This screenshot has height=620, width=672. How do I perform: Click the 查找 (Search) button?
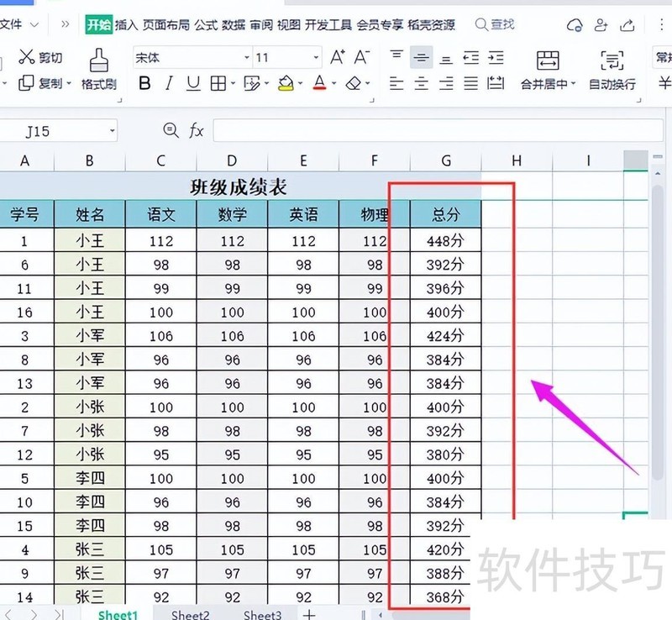coord(495,25)
